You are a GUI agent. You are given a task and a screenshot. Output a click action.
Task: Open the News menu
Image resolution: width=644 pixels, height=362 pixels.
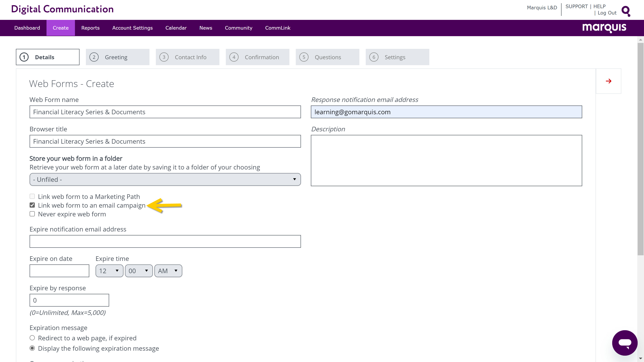(x=206, y=28)
